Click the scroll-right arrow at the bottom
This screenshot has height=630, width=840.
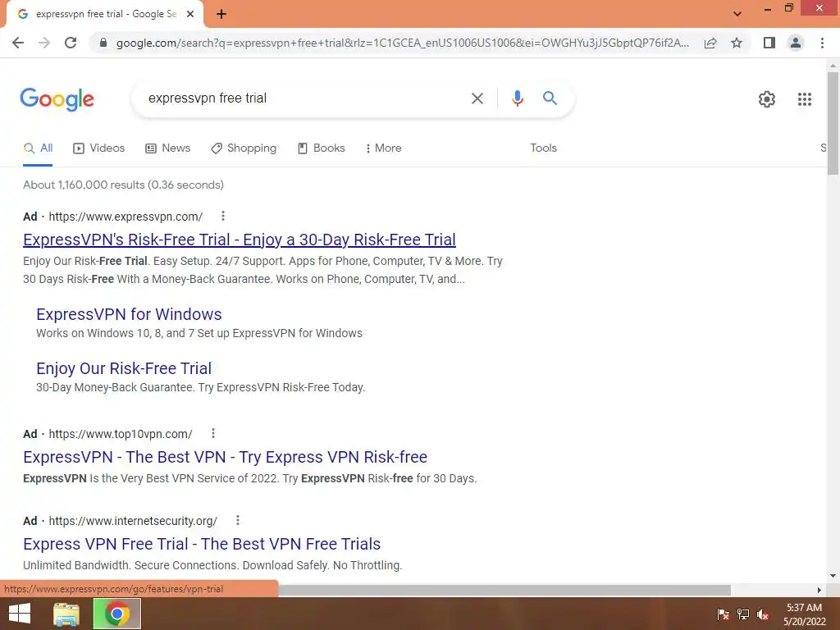[819, 590]
